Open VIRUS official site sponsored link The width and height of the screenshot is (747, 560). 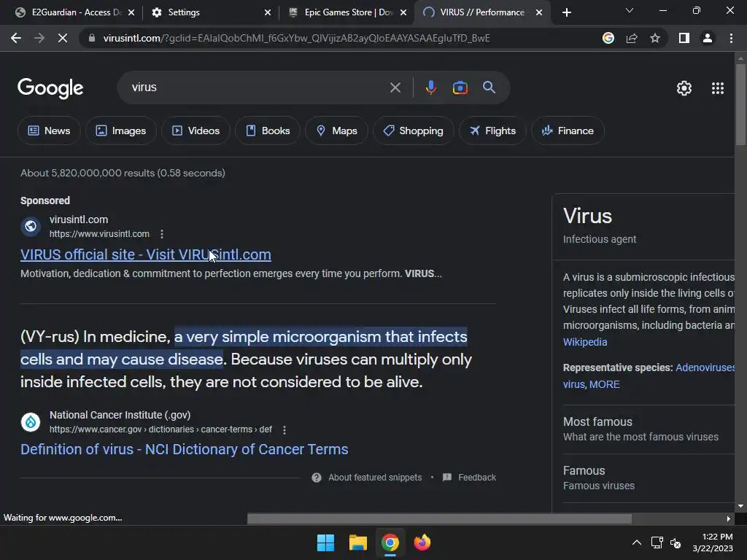tap(146, 254)
